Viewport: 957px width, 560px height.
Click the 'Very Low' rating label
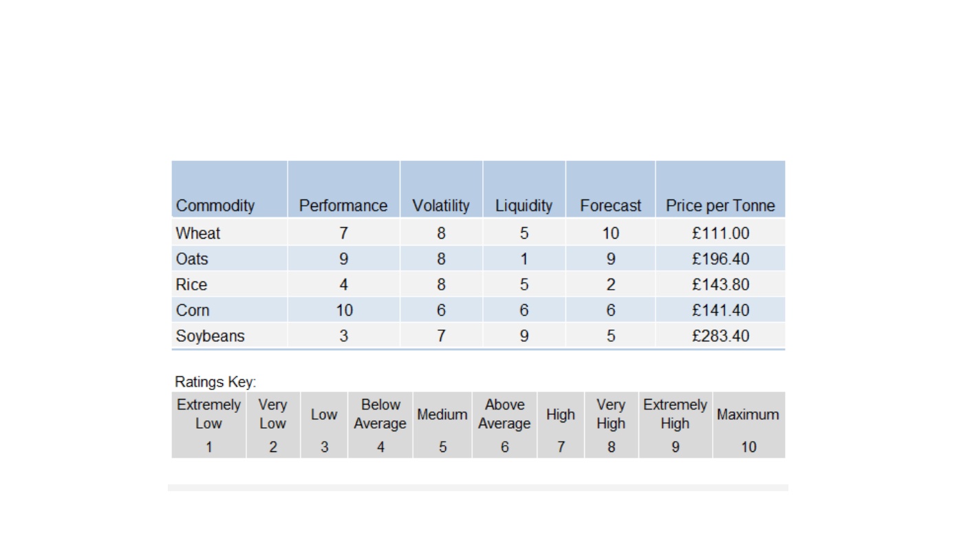pos(272,414)
